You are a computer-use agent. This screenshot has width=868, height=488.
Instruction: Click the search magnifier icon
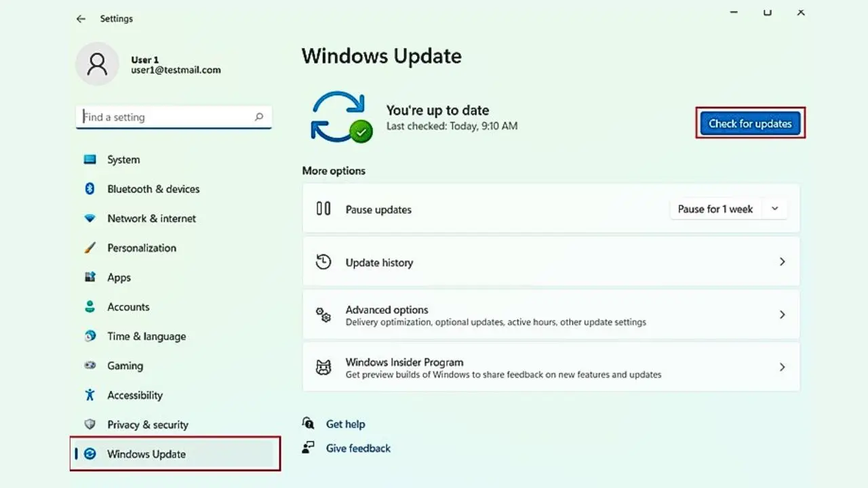click(x=258, y=117)
